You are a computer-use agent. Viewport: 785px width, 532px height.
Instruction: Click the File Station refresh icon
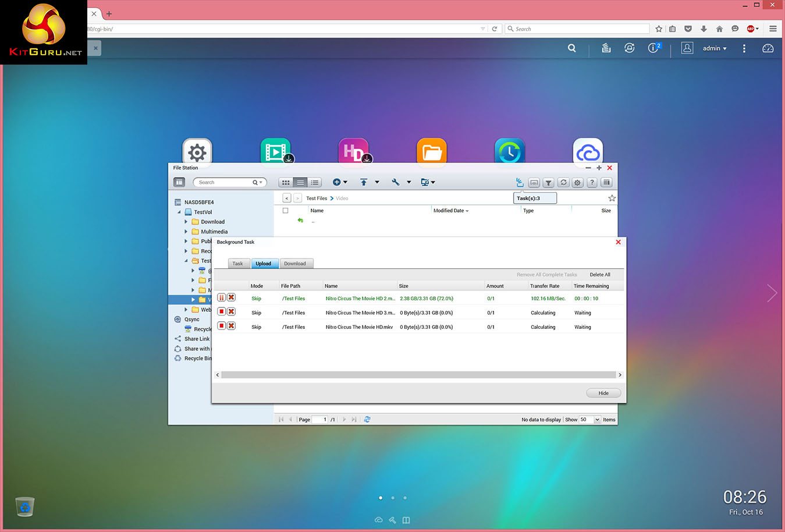point(563,183)
